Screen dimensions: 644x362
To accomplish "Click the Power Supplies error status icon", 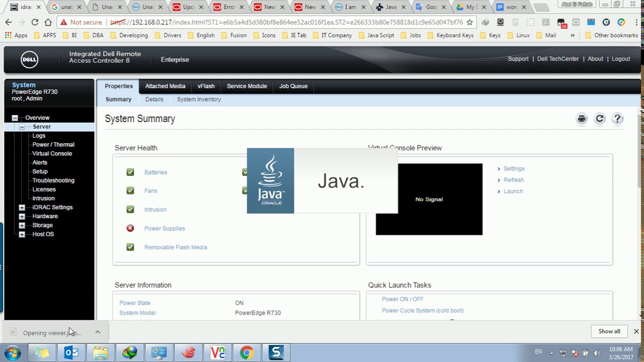I will tap(130, 228).
